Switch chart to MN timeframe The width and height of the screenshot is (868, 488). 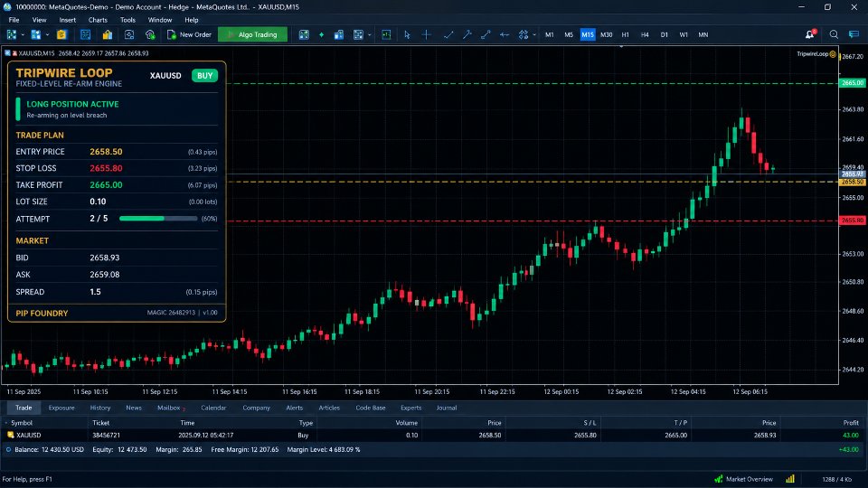[x=703, y=34]
